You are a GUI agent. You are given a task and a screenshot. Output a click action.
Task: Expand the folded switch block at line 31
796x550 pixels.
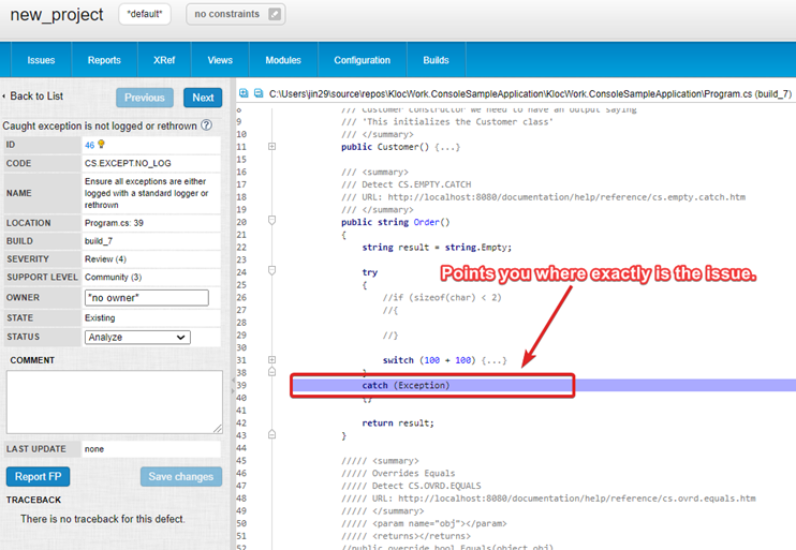pyautogui.click(x=272, y=360)
